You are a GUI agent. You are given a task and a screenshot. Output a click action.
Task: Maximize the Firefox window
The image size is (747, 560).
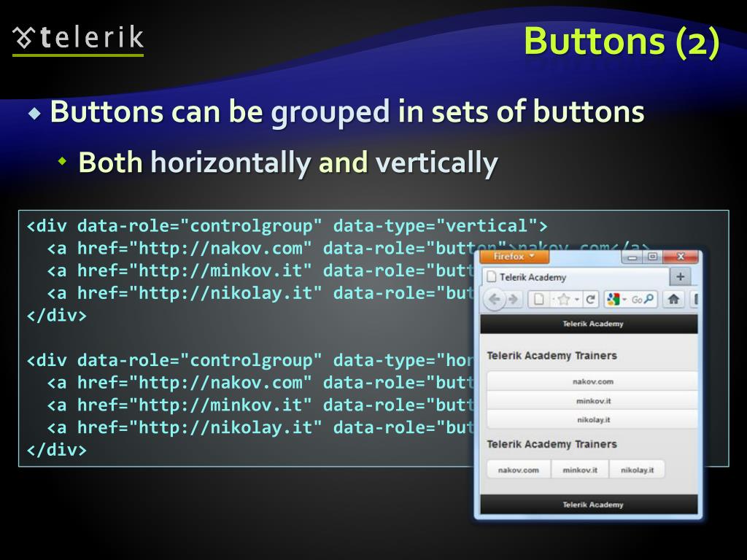point(653,257)
